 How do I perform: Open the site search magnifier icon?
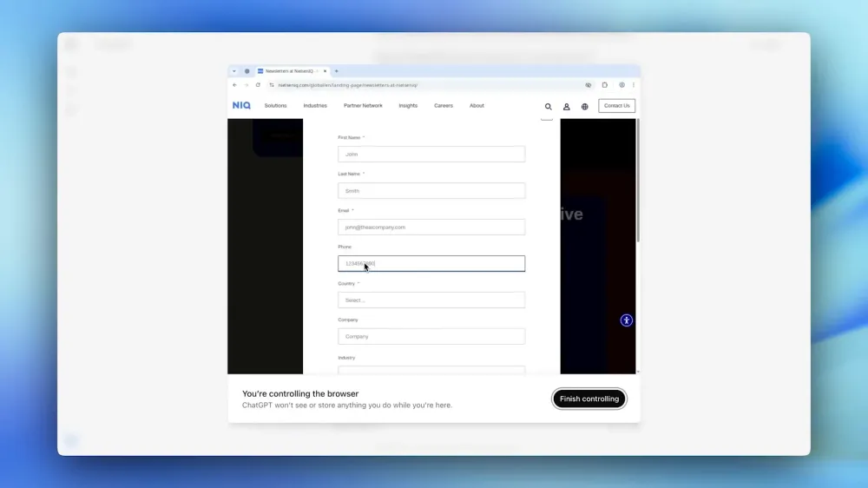point(548,106)
